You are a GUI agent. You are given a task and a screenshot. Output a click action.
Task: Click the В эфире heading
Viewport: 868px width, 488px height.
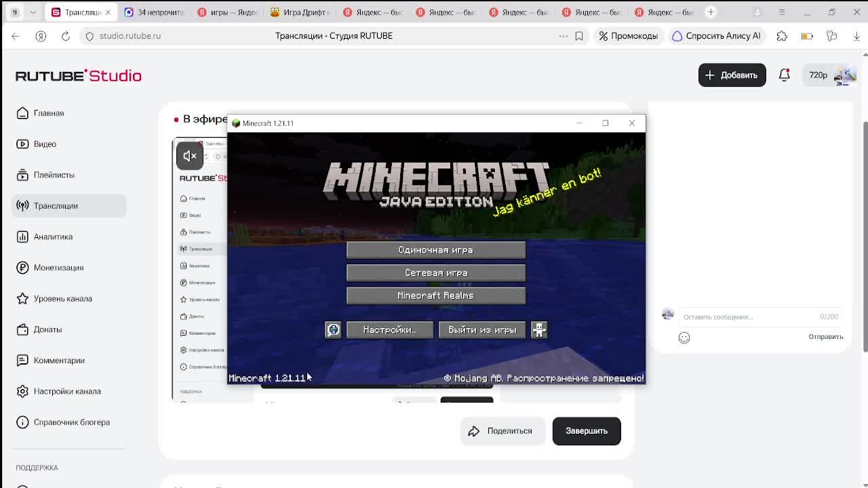pos(205,119)
